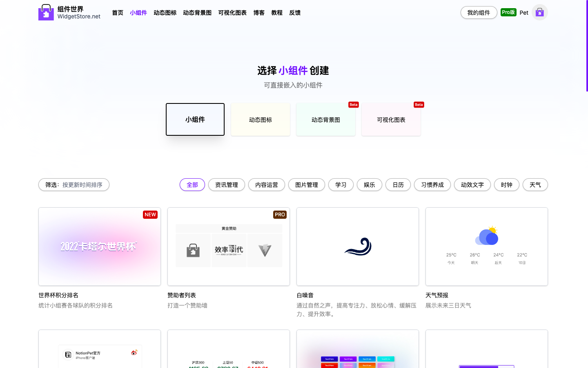Click the 世界杯积分排名 title
Image resolution: width=588 pixels, height=368 pixels.
(58, 295)
